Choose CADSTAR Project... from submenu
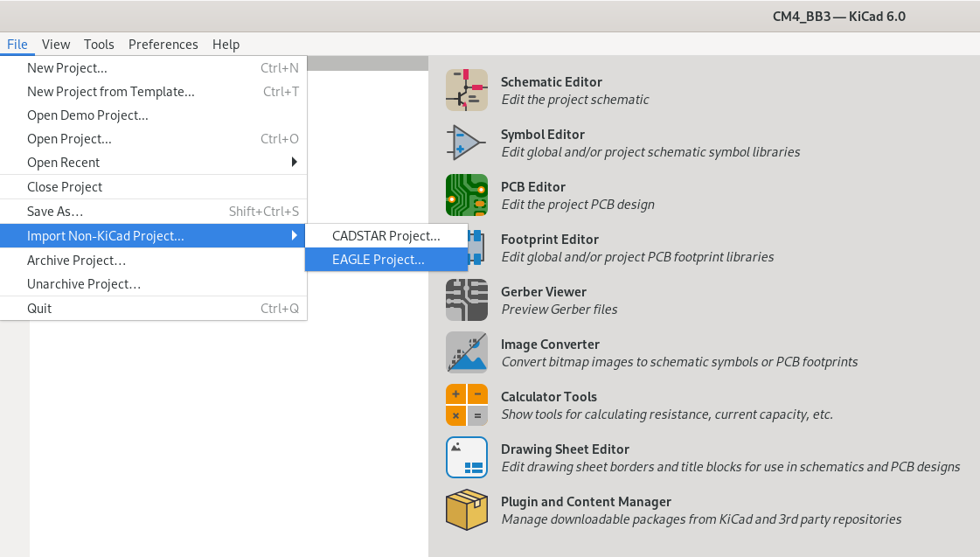 coord(386,236)
